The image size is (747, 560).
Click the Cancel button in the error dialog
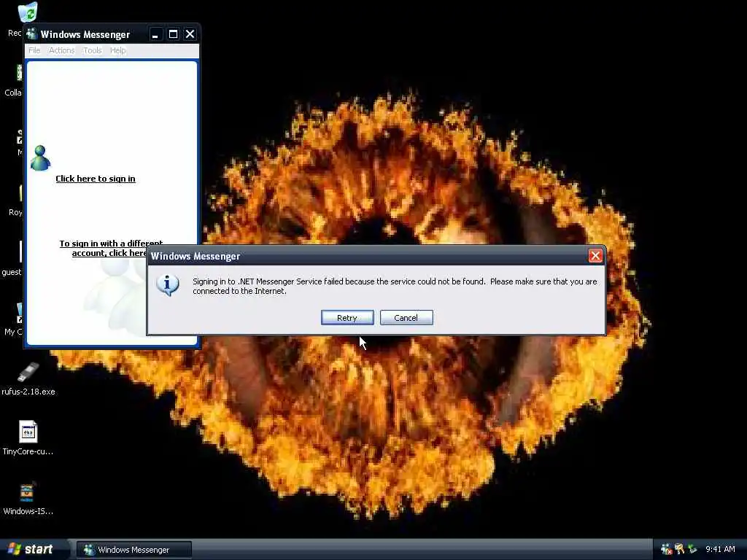coord(406,318)
